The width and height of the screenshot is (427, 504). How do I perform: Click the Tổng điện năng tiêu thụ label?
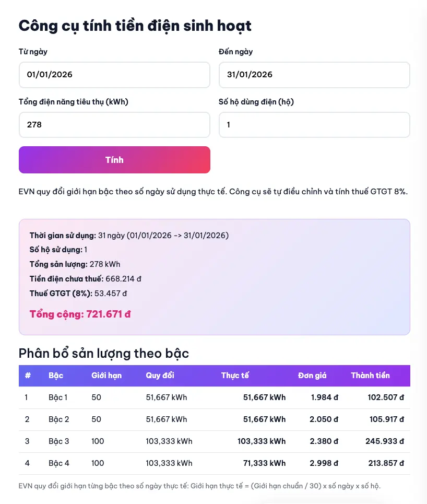74,102
